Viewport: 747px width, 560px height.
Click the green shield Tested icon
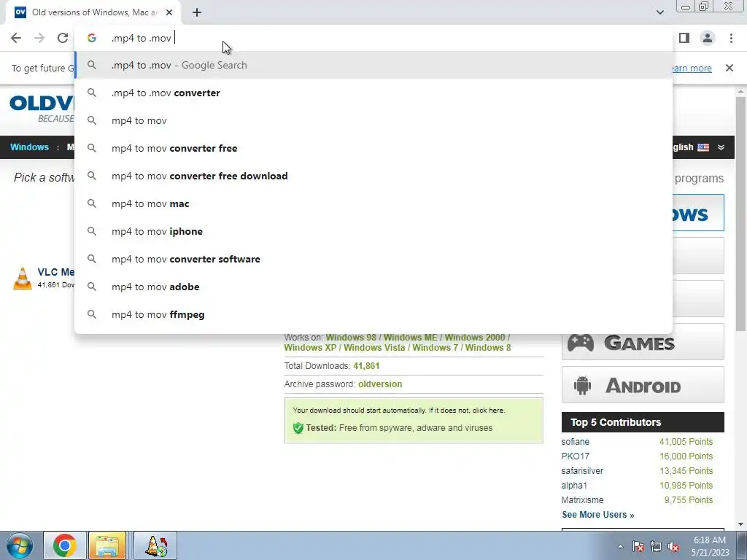point(298,427)
